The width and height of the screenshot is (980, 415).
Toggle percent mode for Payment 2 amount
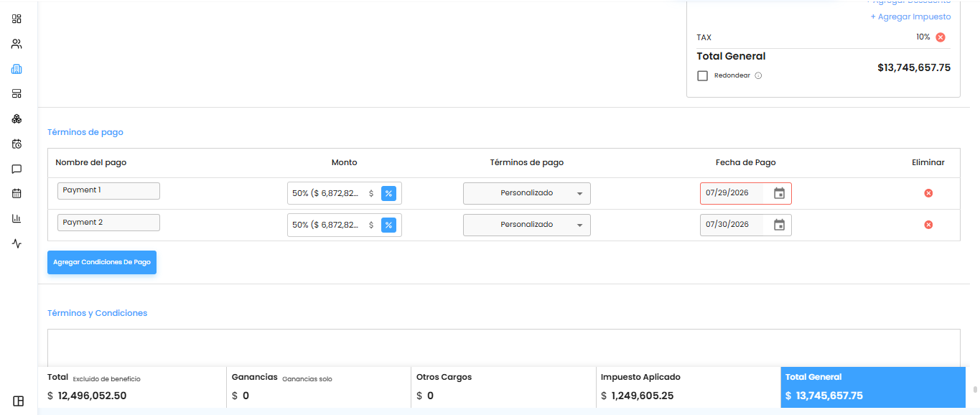[x=388, y=225]
